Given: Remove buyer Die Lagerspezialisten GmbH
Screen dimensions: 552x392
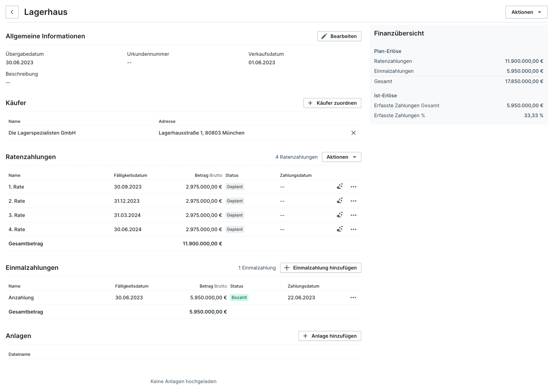Looking at the screenshot, I should [353, 133].
